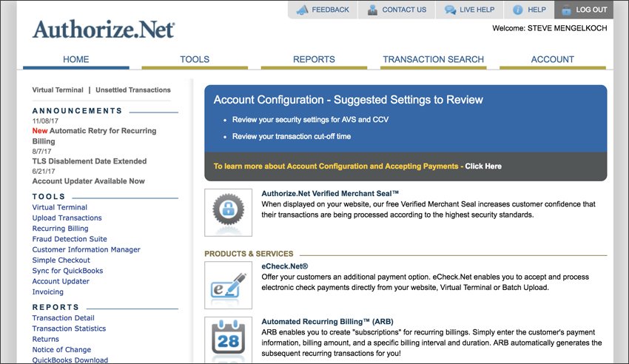This screenshot has height=364, width=629.
Task: Open the REPORTS tab
Action: click(314, 59)
